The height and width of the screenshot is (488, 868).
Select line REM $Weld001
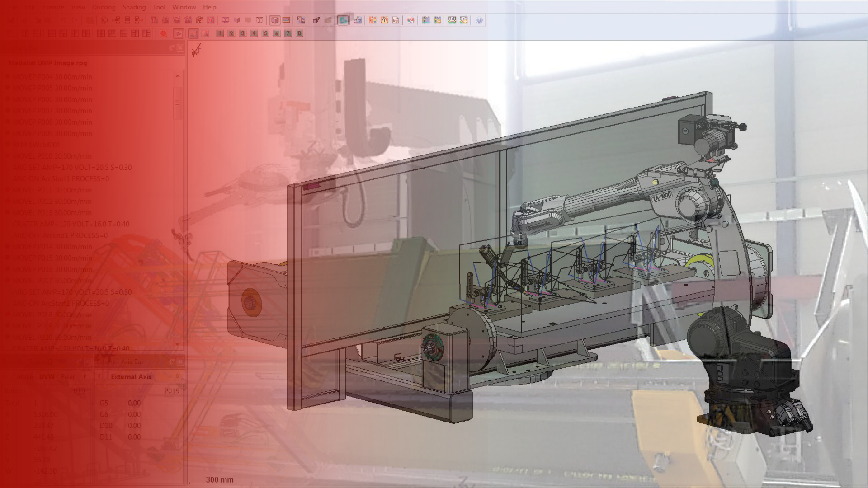click(x=36, y=145)
